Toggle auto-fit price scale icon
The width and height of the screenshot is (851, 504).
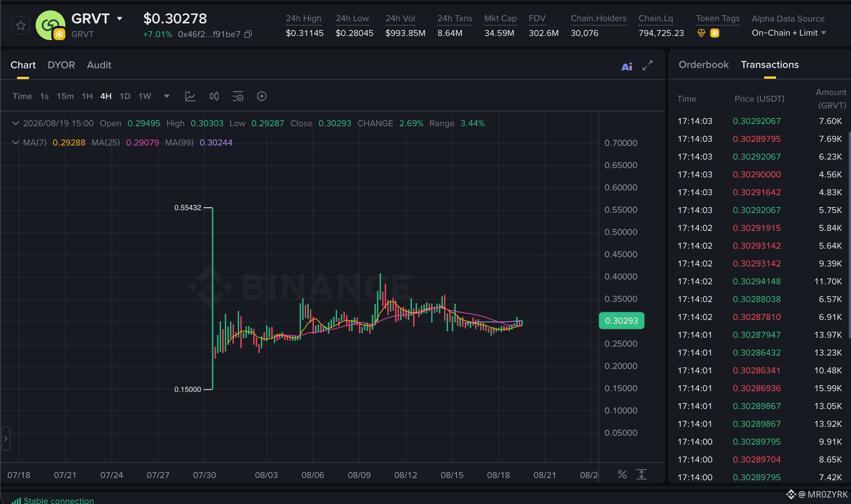[x=642, y=474]
